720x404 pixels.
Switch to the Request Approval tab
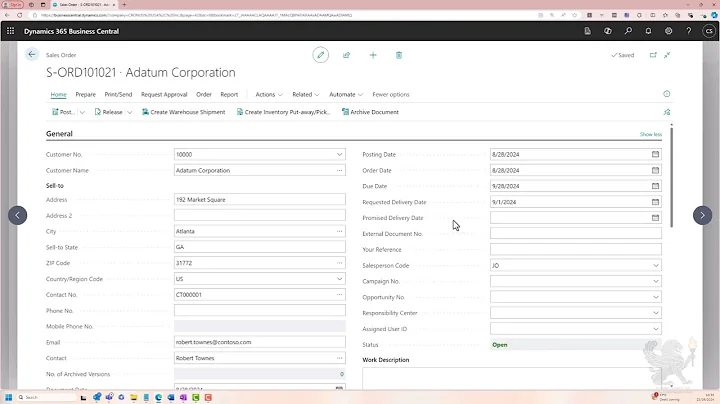click(164, 94)
